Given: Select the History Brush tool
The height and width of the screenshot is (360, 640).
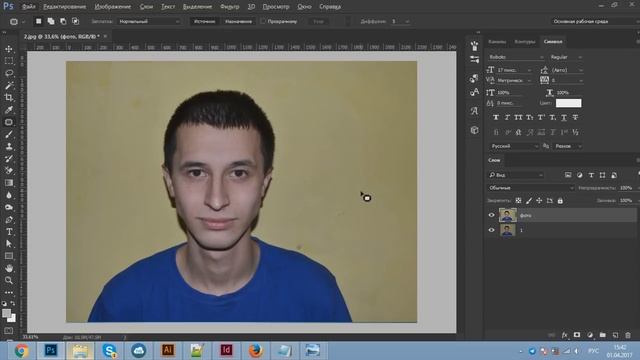Looking at the screenshot, I should (x=9, y=158).
